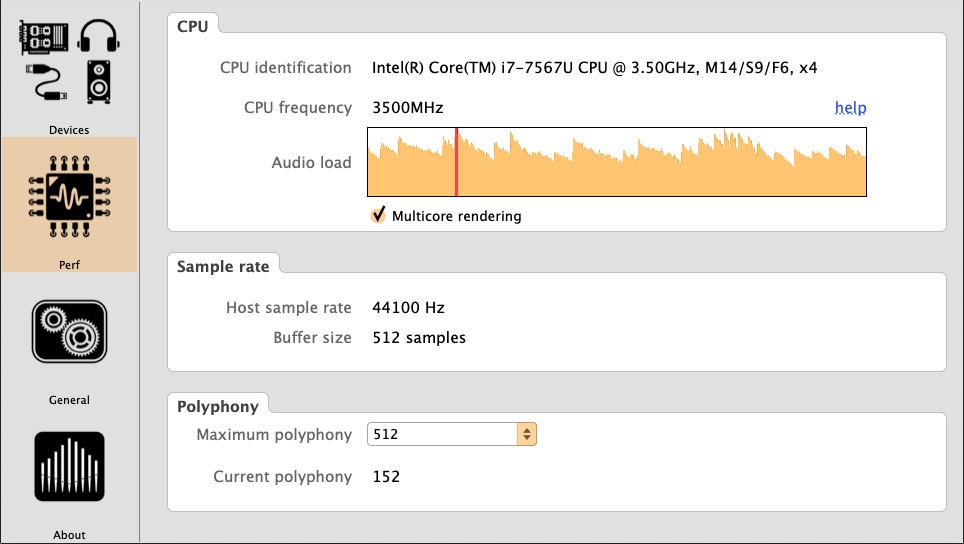The width and height of the screenshot is (964, 544).
Task: Click the Sample rate section heading
Action: [x=223, y=267]
